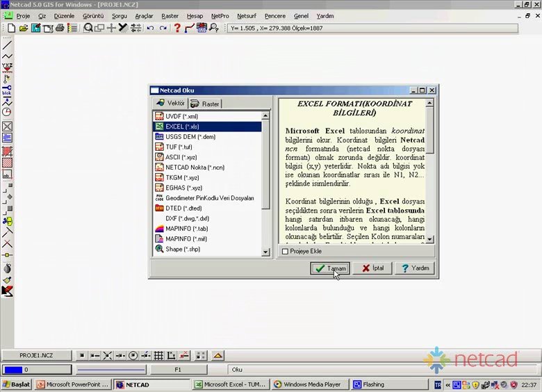Click the clock-shaped tool in left toolbar
542x392 pixels.
7,112
